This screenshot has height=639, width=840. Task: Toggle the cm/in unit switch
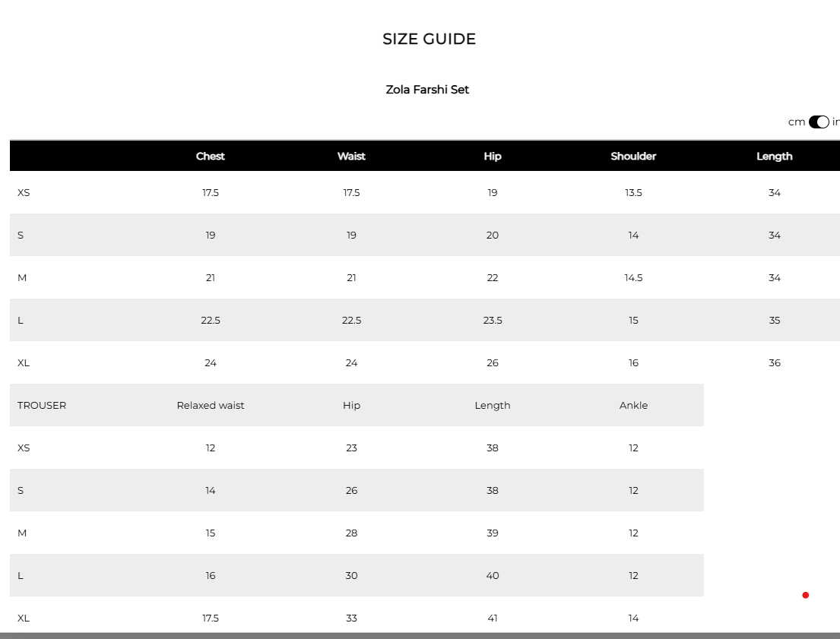coord(819,122)
